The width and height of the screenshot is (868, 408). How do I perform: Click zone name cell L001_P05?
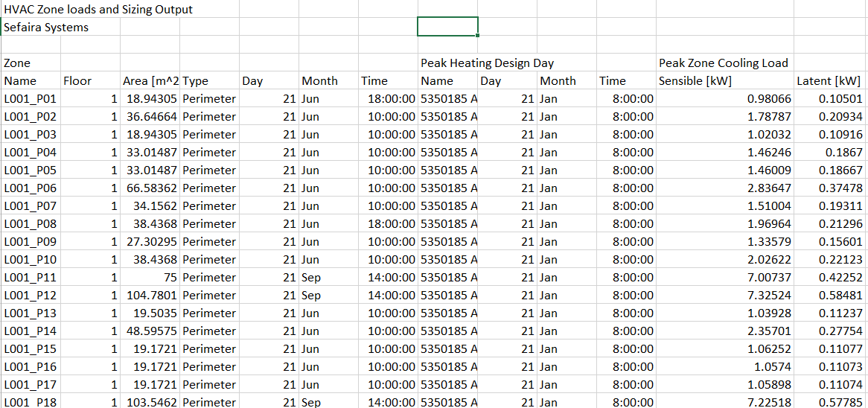click(x=31, y=170)
